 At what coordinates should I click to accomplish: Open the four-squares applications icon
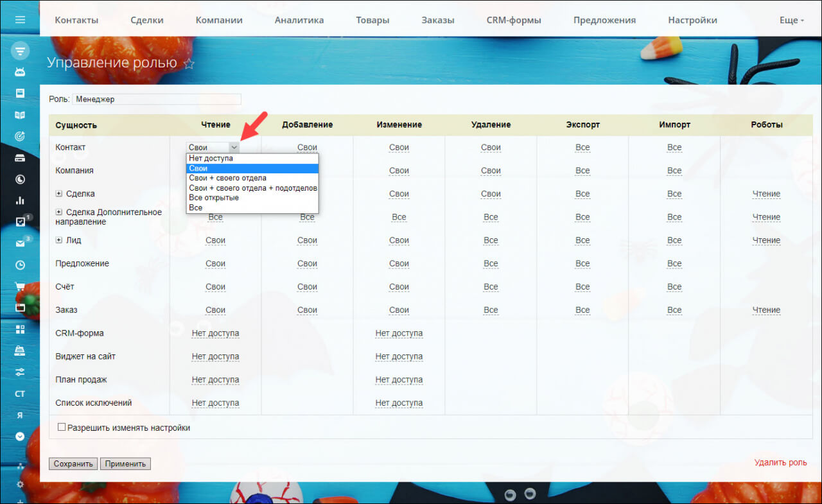20,329
